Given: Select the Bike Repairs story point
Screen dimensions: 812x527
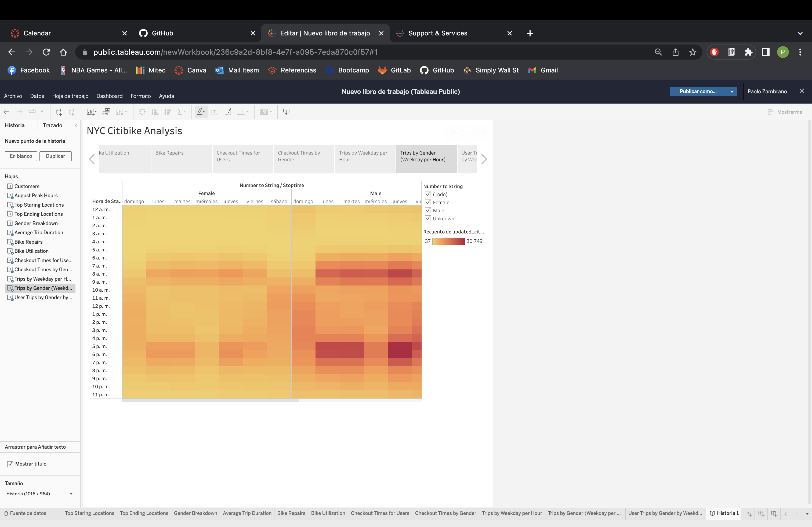Looking at the screenshot, I should 181,159.
